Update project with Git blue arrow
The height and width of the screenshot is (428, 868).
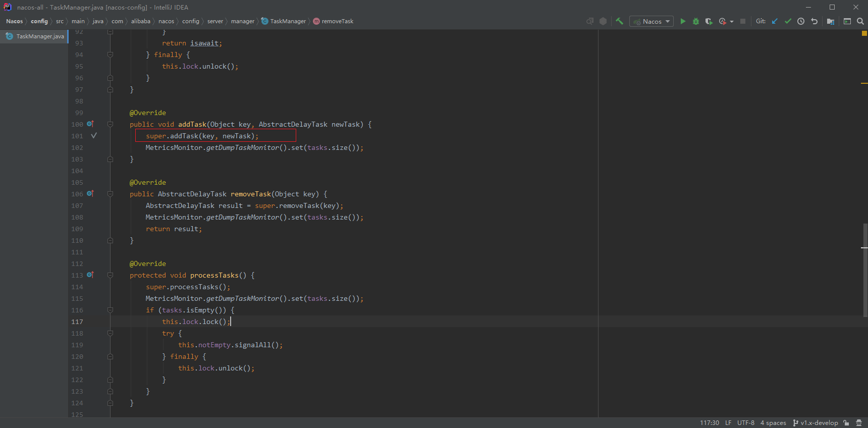(775, 21)
